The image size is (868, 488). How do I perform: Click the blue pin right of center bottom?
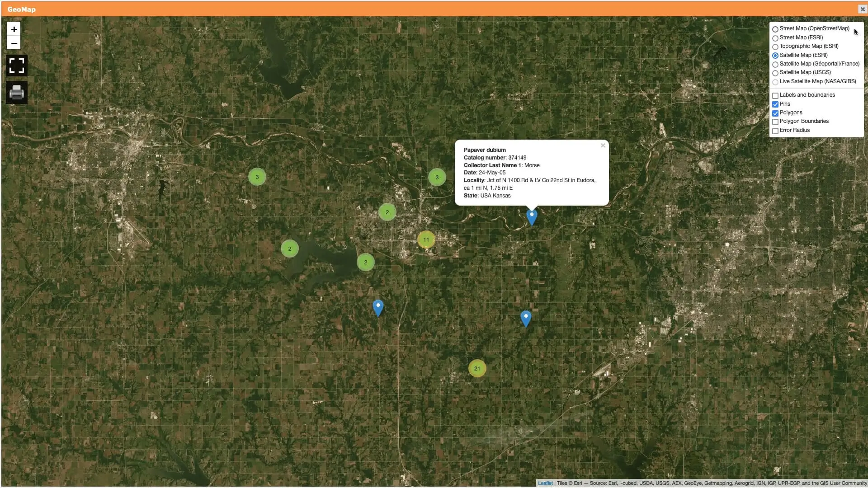click(525, 318)
